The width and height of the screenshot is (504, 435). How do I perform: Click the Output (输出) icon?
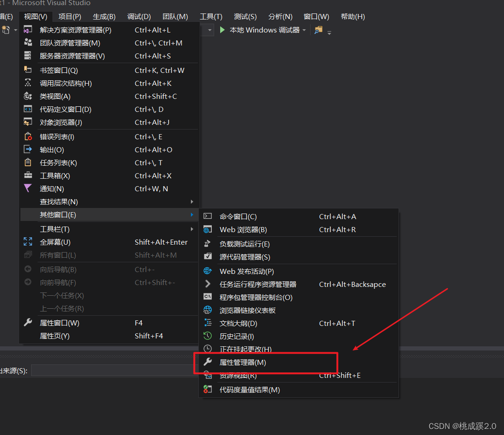28,149
